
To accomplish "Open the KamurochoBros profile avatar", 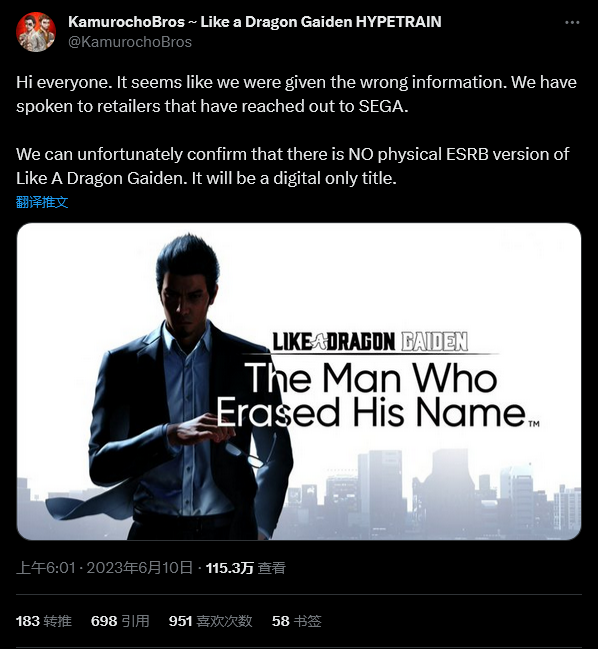I will (36, 32).
